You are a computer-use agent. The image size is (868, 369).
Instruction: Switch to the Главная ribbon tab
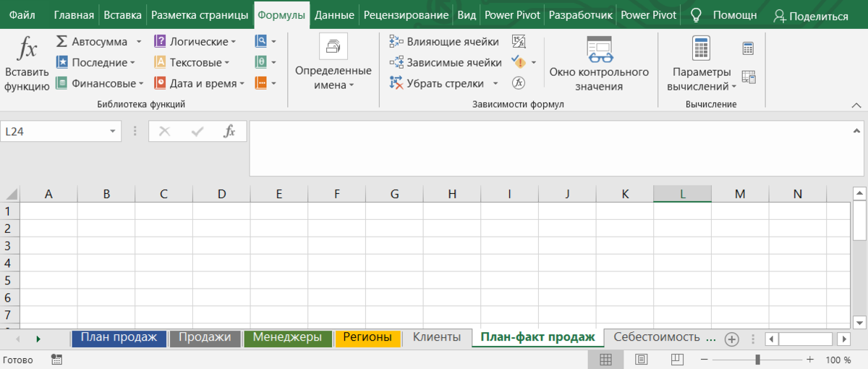[74, 14]
